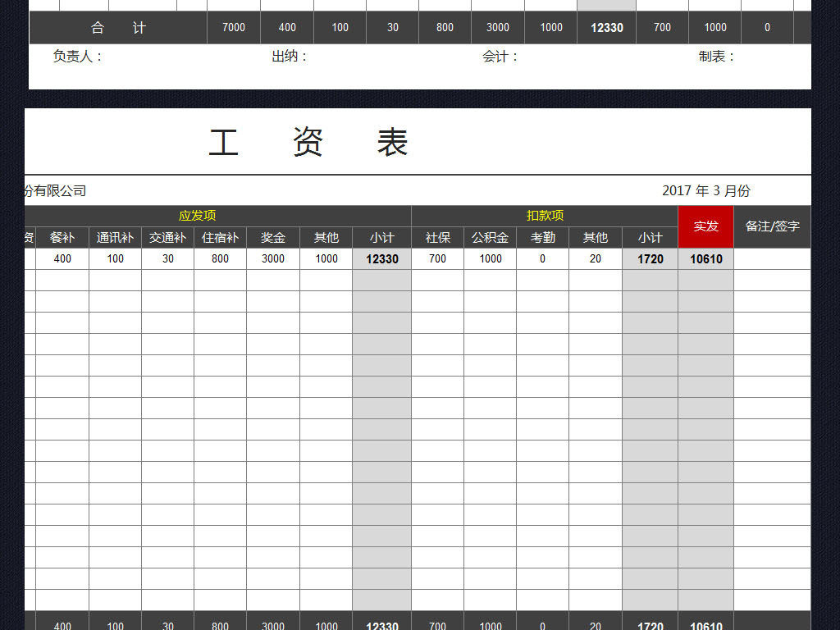Select the 社保 column header
840x630 pixels.
pos(437,238)
